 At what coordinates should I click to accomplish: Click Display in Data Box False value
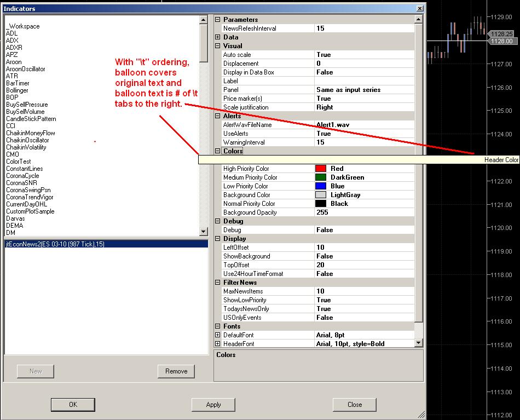click(365, 72)
